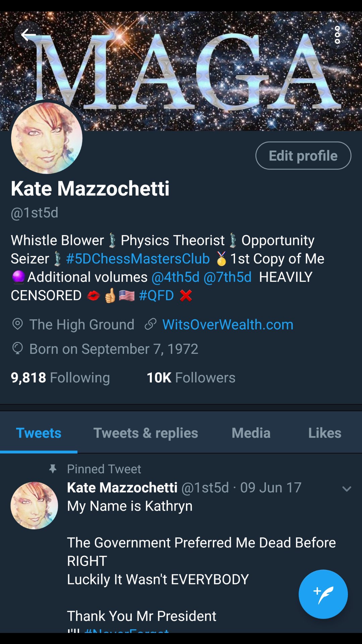Open the #5DChessMastersClub hashtag
The image size is (362, 644).
click(138, 259)
